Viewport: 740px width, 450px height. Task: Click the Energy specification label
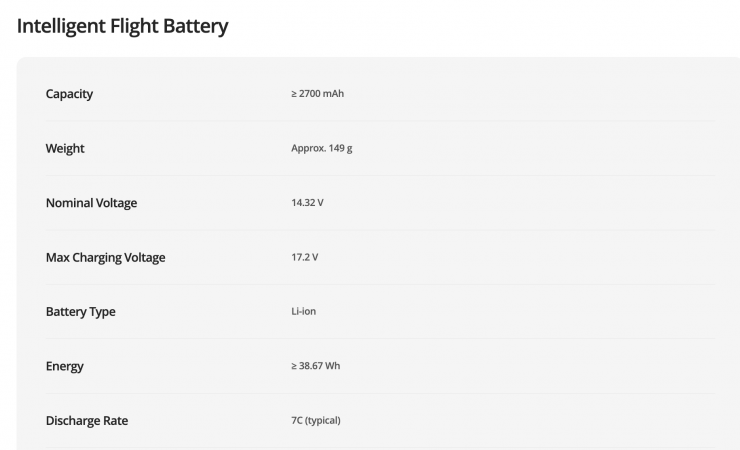pos(64,366)
